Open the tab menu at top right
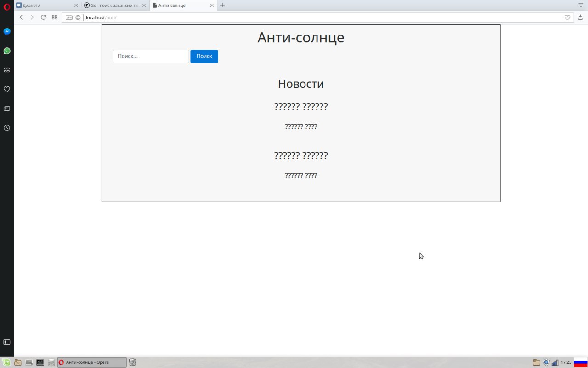This screenshot has height=368, width=588. click(581, 5)
